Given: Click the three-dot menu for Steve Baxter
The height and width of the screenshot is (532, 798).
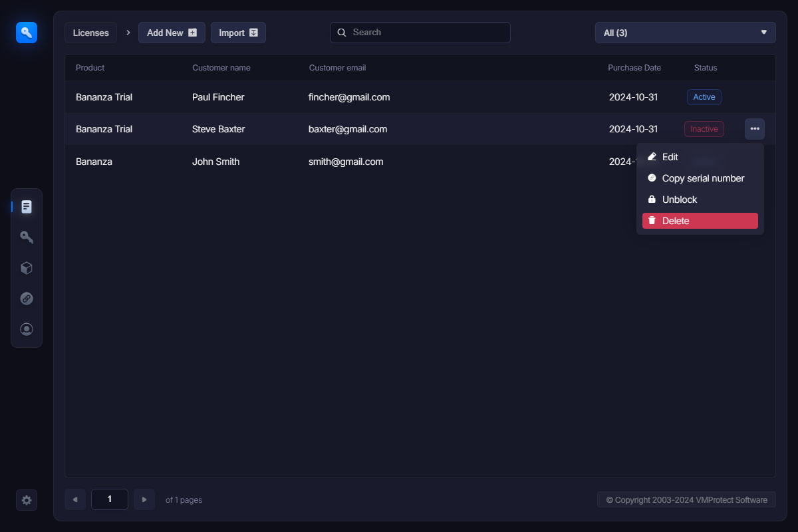Looking at the screenshot, I should [754, 129].
